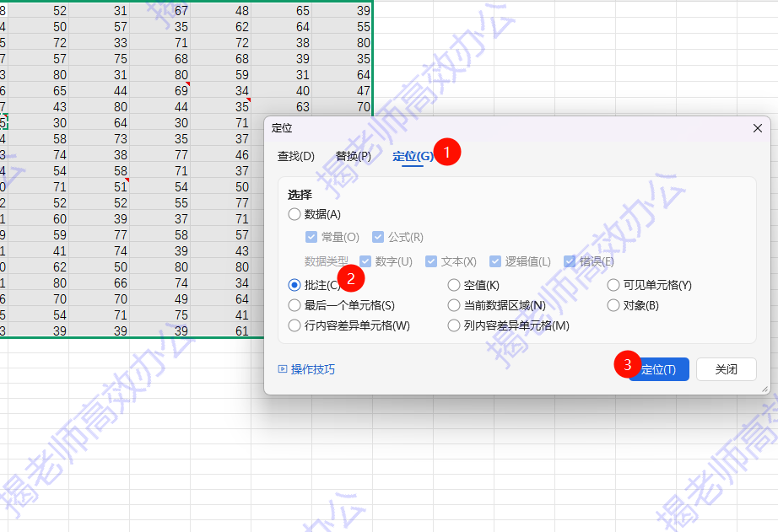The image size is (778, 532).
Task: Click the commented cell containing 69
Action: pyautogui.click(x=159, y=91)
